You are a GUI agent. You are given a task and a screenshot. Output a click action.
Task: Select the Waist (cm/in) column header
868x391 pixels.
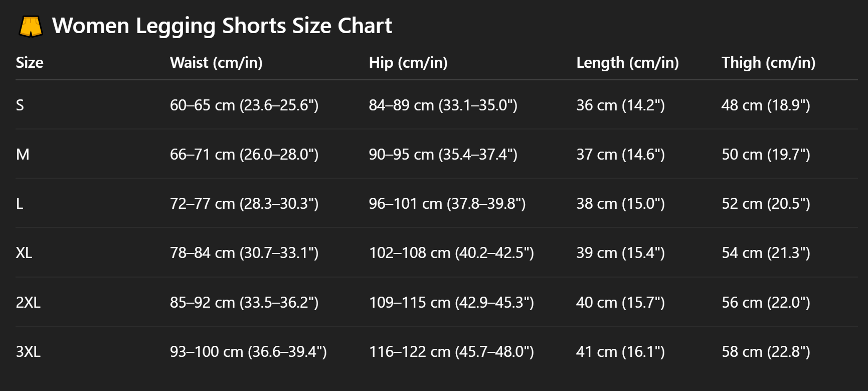[x=216, y=62]
